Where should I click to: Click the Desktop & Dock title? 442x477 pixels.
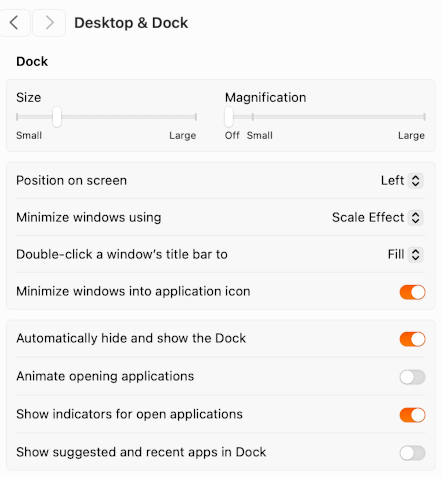tap(131, 23)
